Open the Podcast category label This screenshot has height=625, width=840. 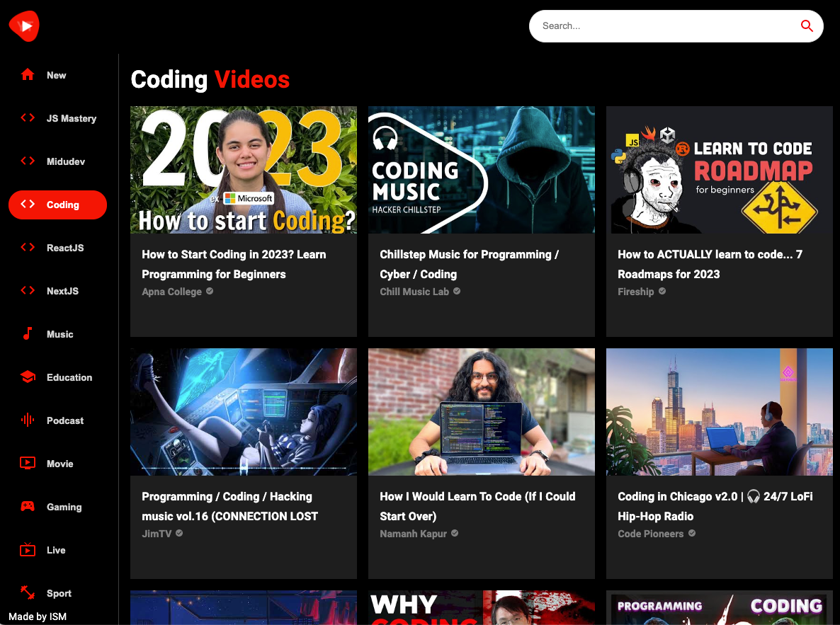65,421
